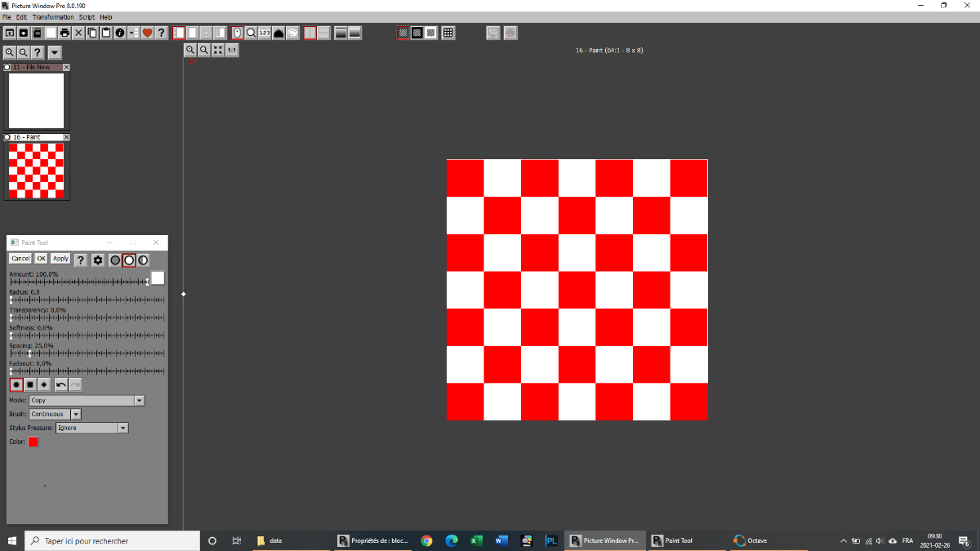Click the print icon in the main toolbar
The image size is (980, 551).
(x=65, y=33)
